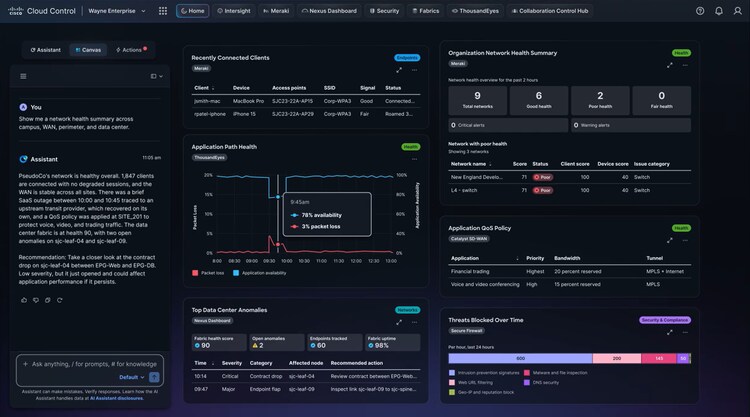Open the Collaboration Control Hub tab

click(550, 11)
